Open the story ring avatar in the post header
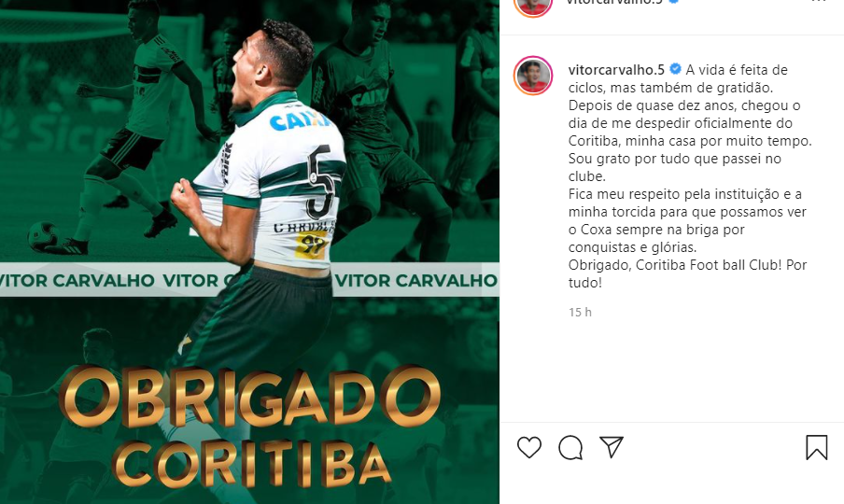The image size is (844, 504). 533,6
